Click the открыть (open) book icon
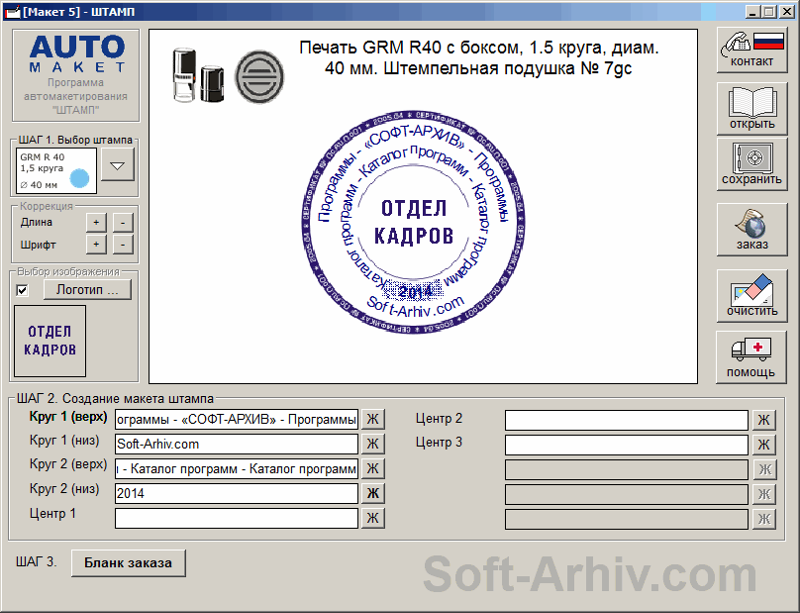The height and width of the screenshot is (613, 800). click(752, 108)
